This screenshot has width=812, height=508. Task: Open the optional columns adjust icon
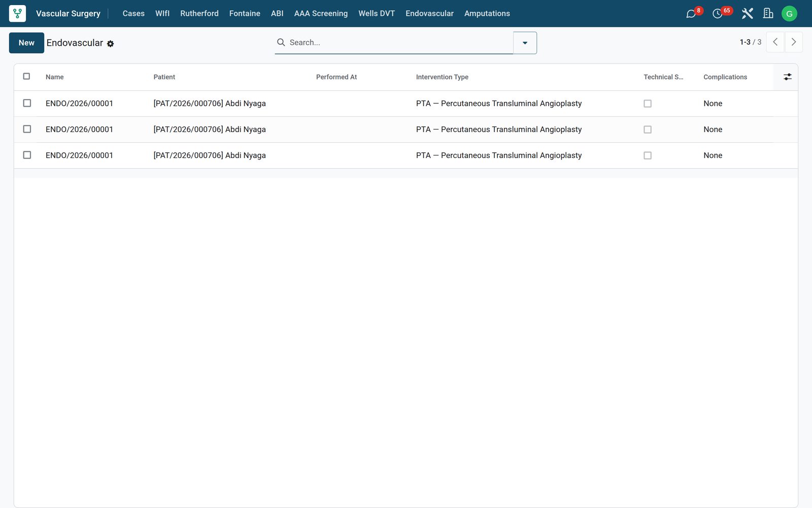coord(787,77)
